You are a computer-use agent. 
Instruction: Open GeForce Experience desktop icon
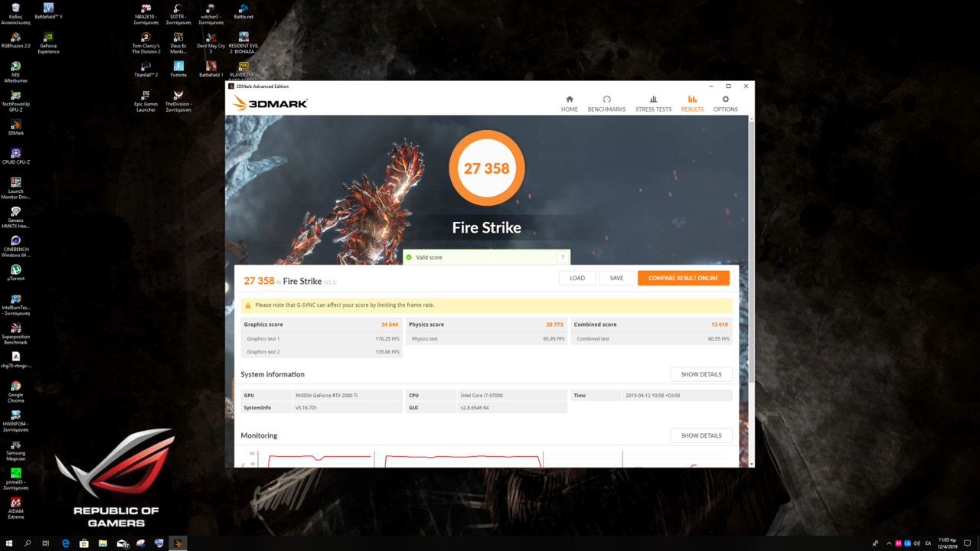(x=48, y=43)
